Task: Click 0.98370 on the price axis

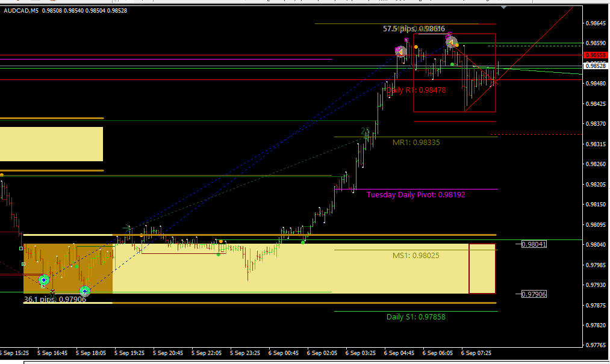Action: point(596,124)
